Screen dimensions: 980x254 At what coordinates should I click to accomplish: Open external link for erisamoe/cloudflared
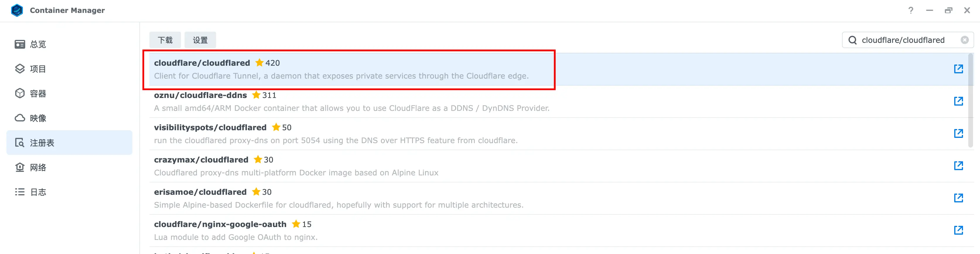(x=958, y=198)
